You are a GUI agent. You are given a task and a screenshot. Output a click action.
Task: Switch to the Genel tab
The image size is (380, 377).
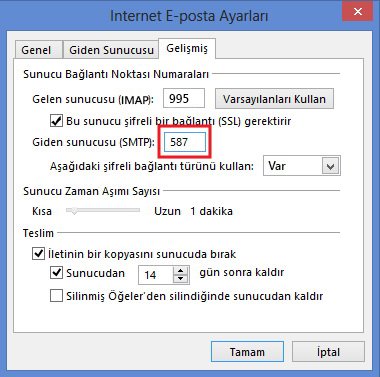36,50
